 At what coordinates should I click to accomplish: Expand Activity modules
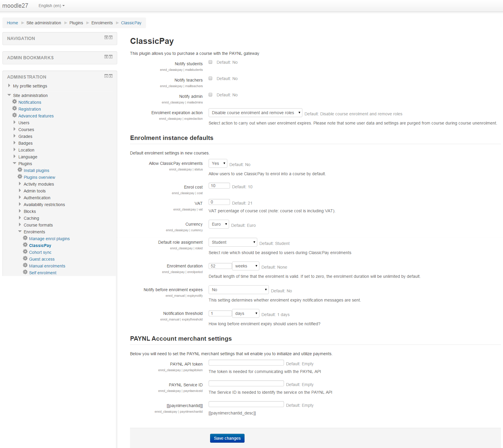pos(20,184)
